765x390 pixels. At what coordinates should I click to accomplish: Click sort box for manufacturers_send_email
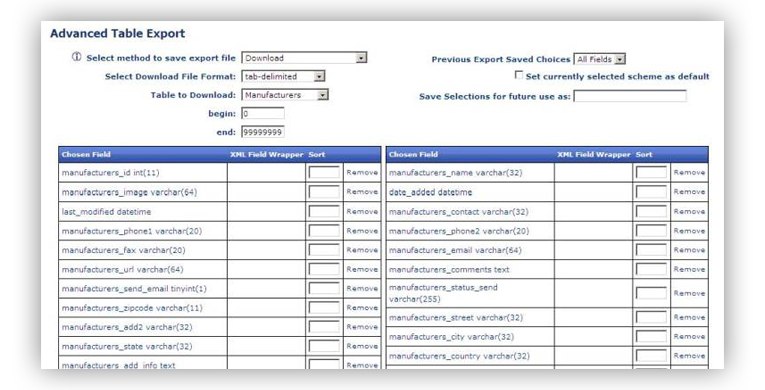(x=324, y=288)
